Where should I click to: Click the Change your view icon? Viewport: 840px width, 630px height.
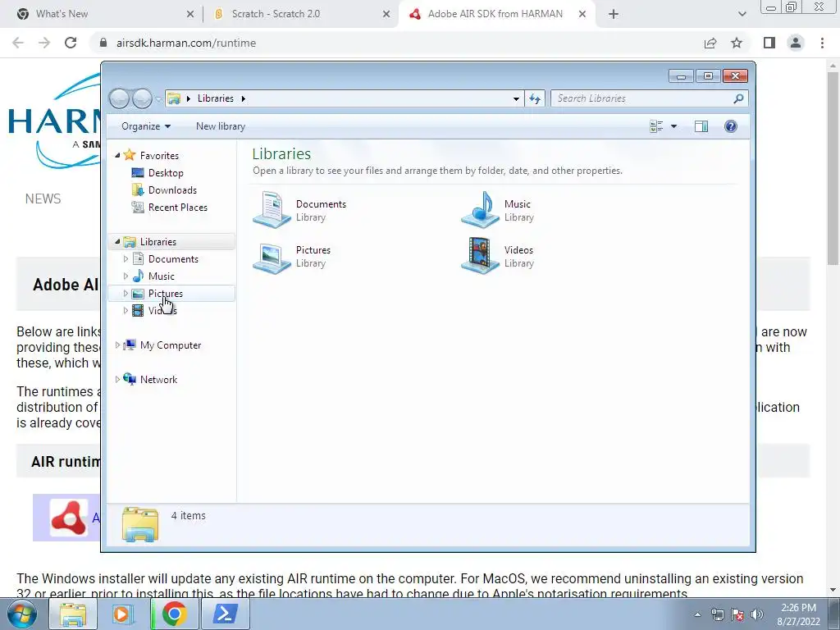click(x=656, y=126)
